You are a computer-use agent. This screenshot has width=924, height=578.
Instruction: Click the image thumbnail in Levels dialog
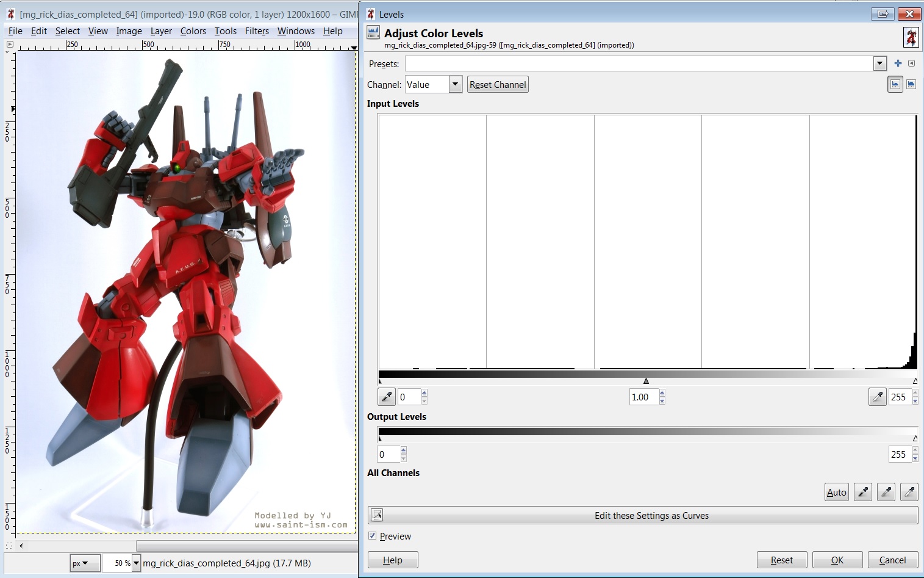pyautogui.click(x=911, y=37)
